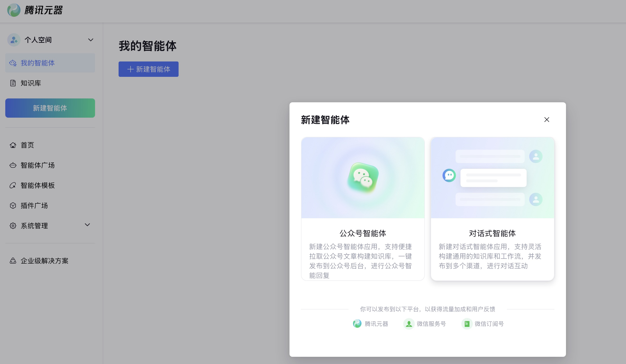Click the personal space avatar icon

(x=14, y=40)
